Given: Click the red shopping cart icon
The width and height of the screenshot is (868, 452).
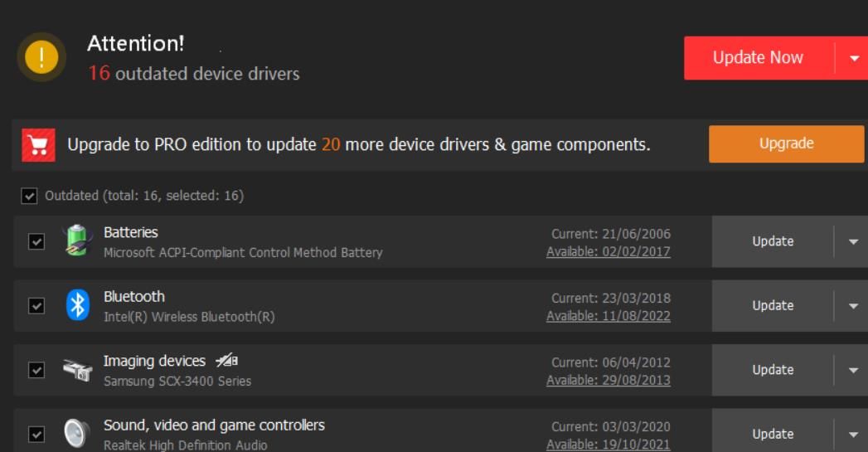Looking at the screenshot, I should pyautogui.click(x=38, y=145).
